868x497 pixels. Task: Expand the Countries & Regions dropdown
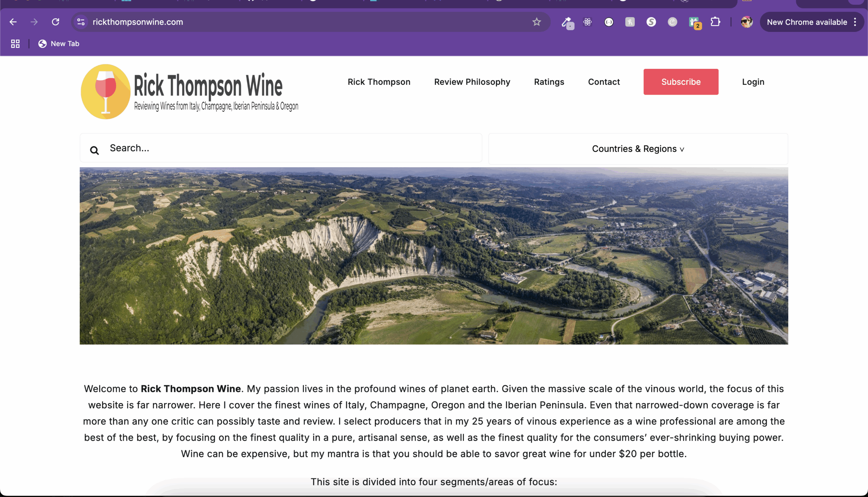[638, 149]
